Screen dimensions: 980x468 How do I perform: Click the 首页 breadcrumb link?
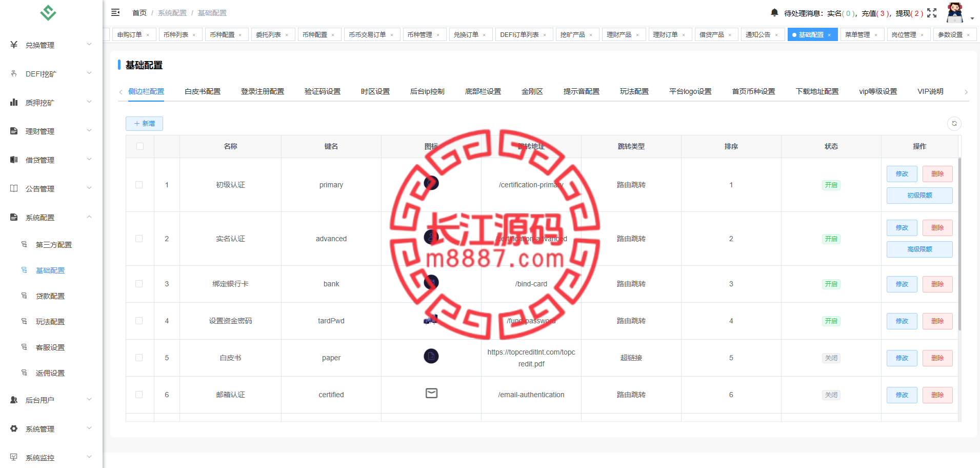click(x=139, y=13)
